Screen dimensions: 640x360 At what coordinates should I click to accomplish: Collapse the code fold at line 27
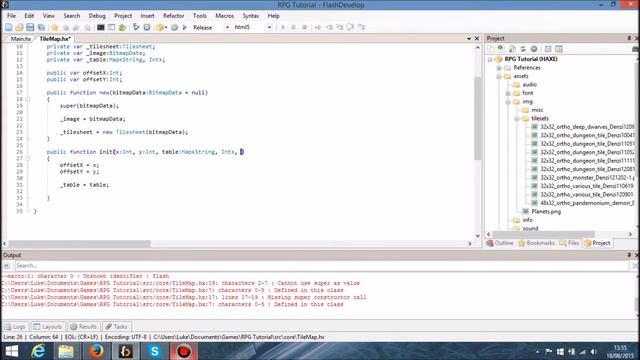[28, 158]
